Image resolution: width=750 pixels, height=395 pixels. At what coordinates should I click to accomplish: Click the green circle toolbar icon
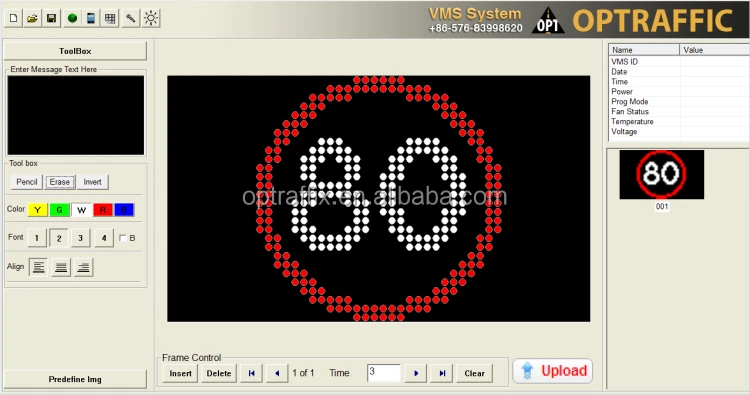click(x=72, y=19)
